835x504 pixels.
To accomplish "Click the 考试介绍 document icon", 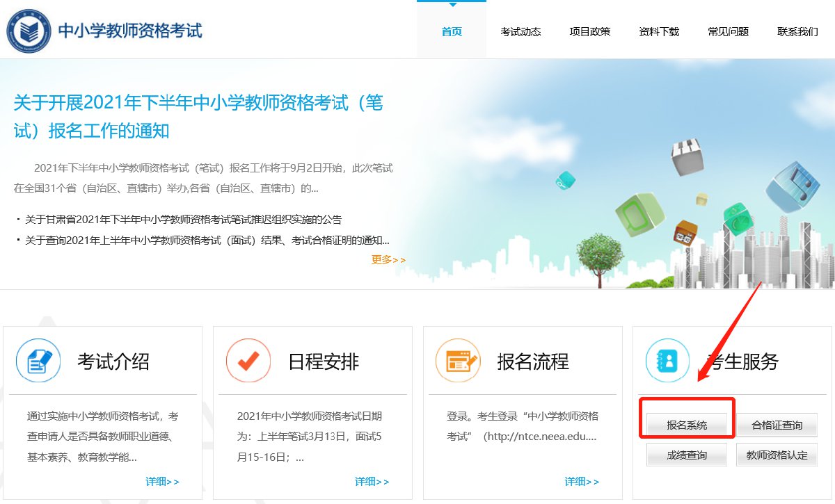I will (x=38, y=360).
